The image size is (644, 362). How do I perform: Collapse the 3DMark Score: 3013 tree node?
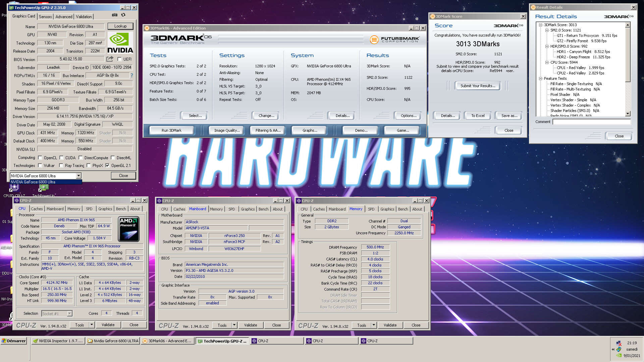click(540, 25)
